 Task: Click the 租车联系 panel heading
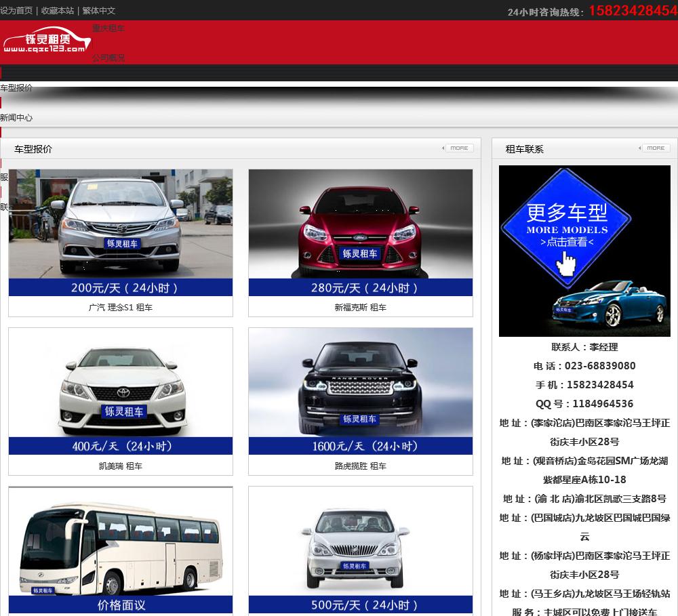(524, 149)
